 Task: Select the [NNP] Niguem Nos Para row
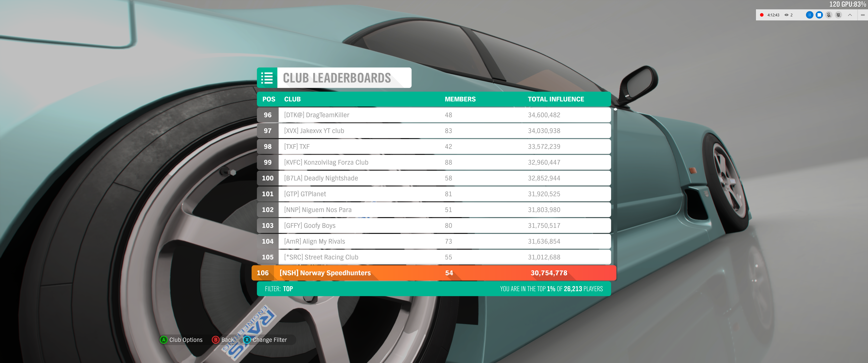coord(434,210)
